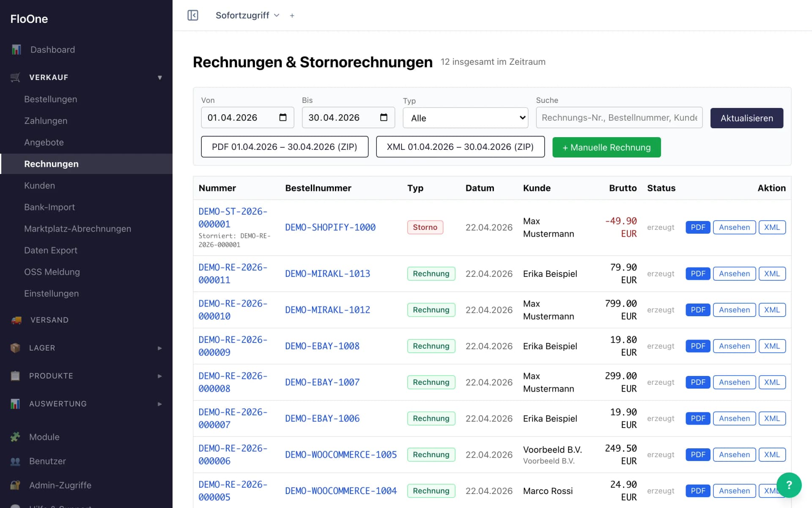812x508 pixels.
Task: Open the green help question mark button
Action: [789, 485]
